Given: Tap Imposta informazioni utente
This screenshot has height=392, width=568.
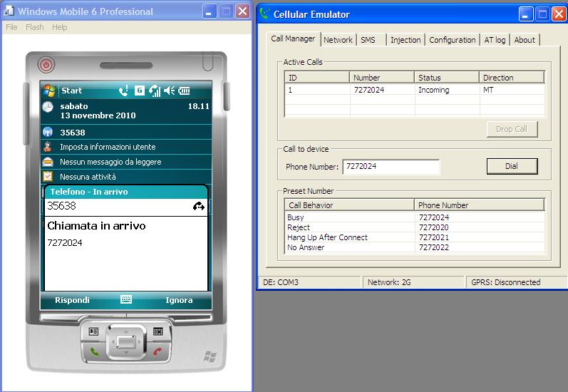Looking at the screenshot, I should (108, 147).
